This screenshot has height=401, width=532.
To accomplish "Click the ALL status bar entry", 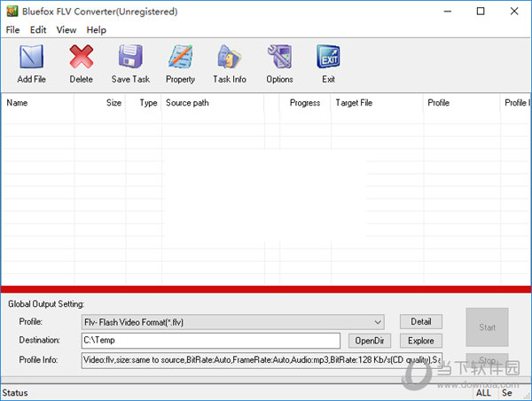I will pyautogui.click(x=483, y=393).
